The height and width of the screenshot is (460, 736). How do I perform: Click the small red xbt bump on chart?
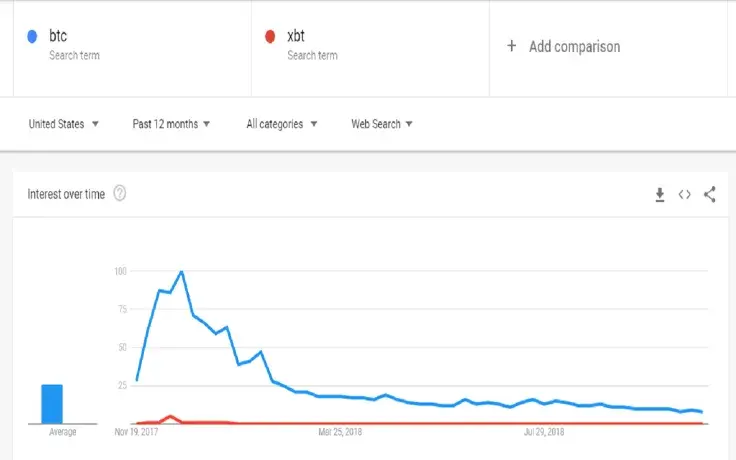[x=171, y=416]
